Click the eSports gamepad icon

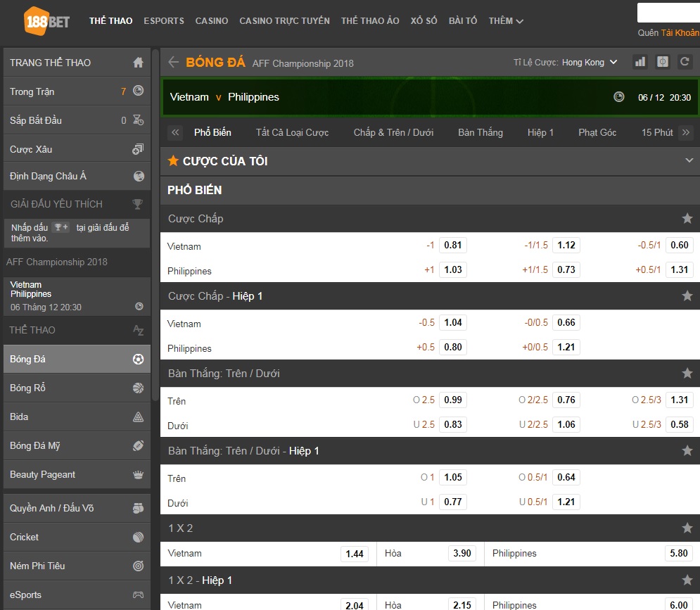tap(139, 595)
